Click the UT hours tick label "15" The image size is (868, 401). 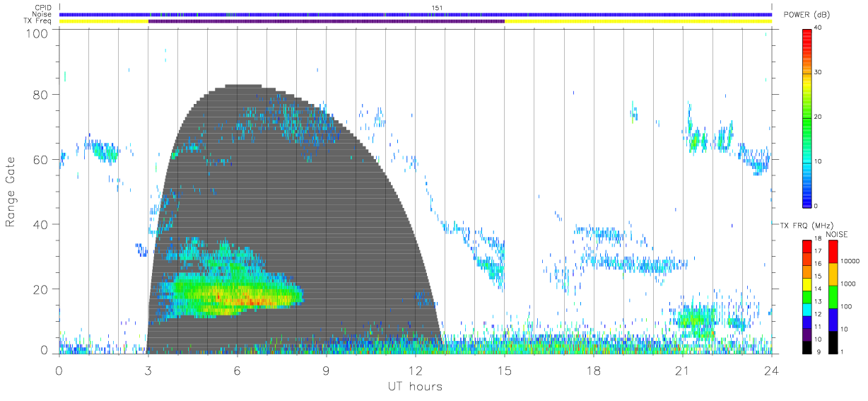pyautogui.click(x=504, y=371)
